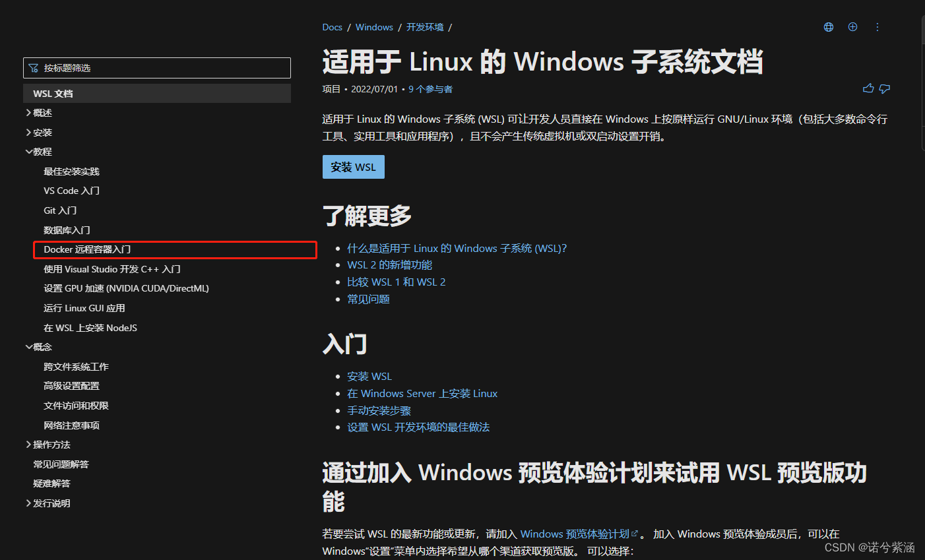
Task: Expand the 安装 section
Action: click(38, 133)
